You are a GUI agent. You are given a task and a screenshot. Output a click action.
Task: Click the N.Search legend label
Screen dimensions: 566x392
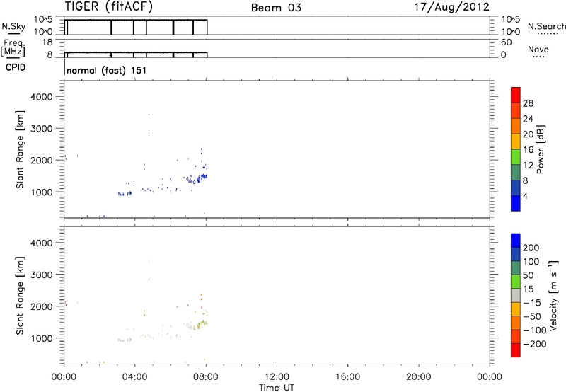(546, 26)
